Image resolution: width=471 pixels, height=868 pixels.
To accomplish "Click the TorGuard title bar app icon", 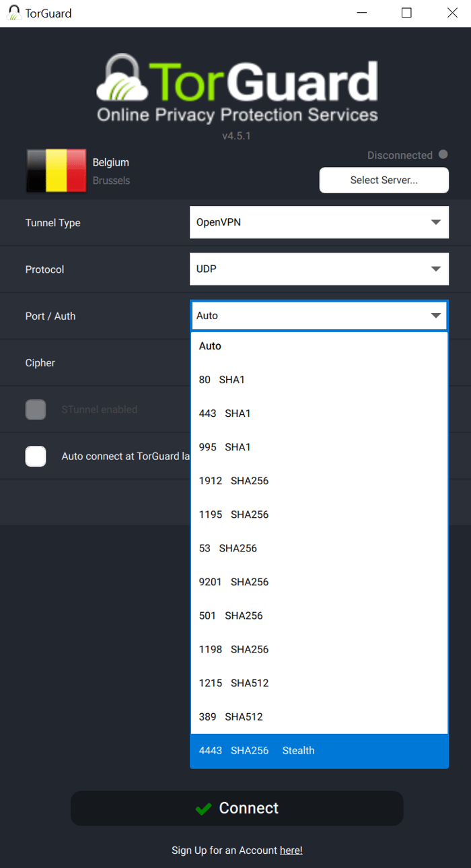I will click(13, 13).
